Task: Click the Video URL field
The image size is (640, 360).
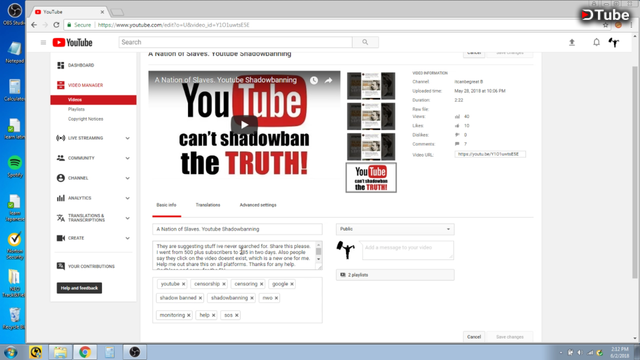Action: tap(490, 154)
